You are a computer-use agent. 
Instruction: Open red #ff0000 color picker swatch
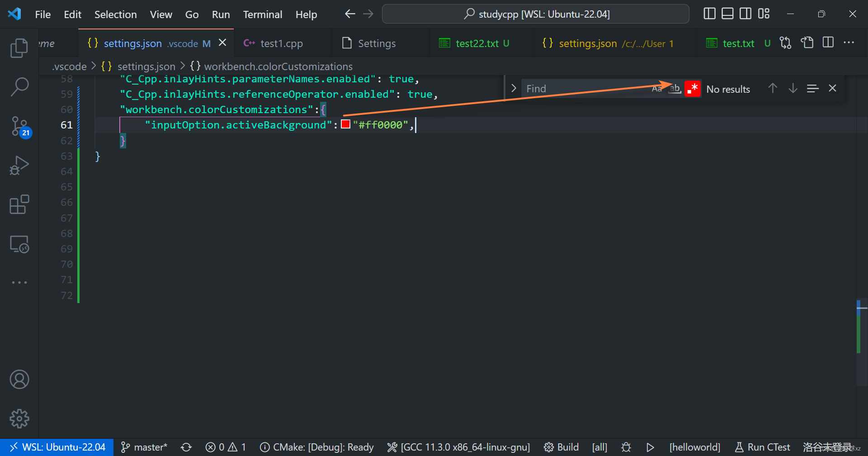(x=346, y=124)
